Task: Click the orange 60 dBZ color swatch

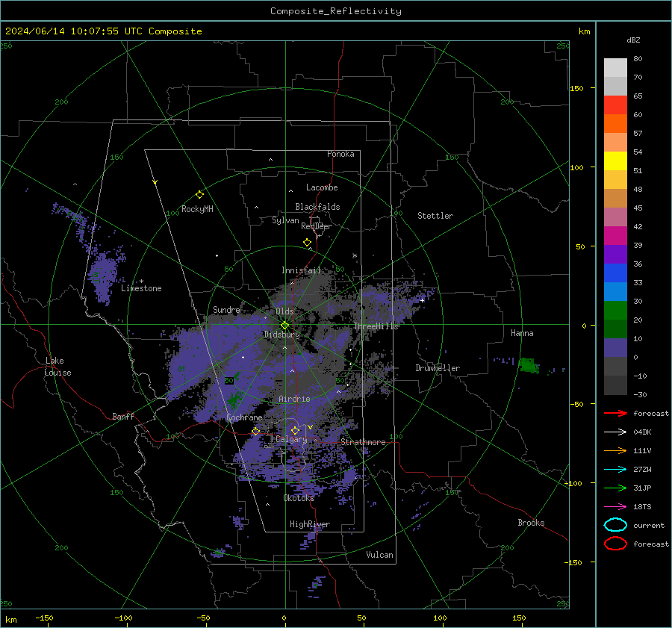Action: point(615,124)
